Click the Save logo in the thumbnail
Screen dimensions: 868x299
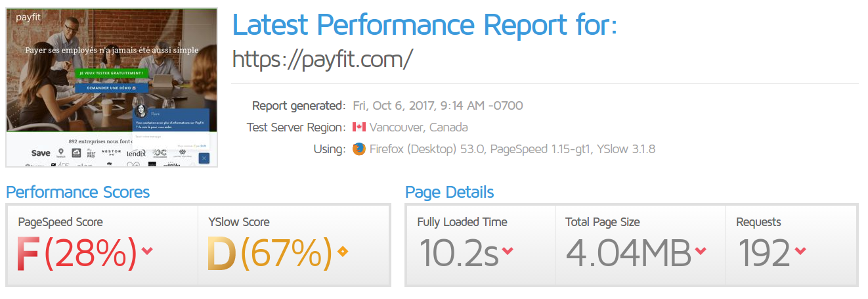coord(41,153)
